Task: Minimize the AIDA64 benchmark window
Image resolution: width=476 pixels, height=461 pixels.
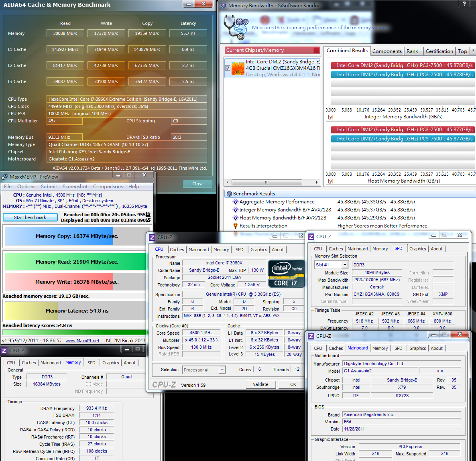Action: click(x=188, y=4)
